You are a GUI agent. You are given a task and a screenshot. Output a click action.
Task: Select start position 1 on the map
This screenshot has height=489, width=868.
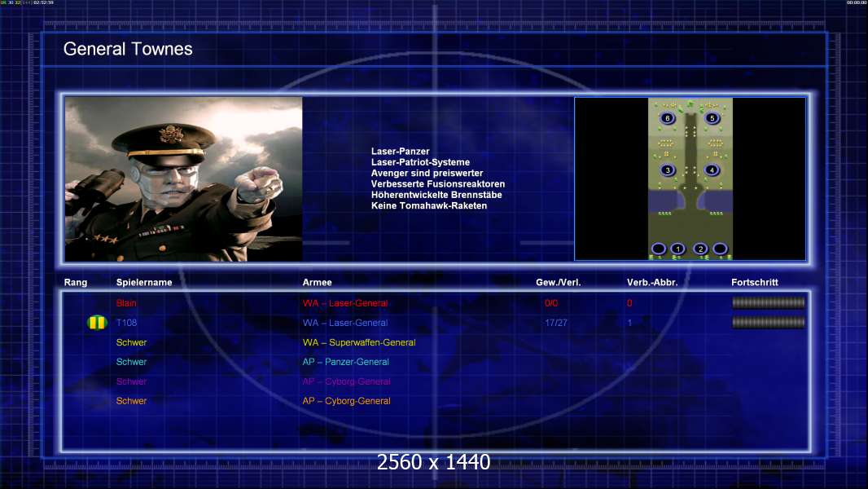pos(677,249)
